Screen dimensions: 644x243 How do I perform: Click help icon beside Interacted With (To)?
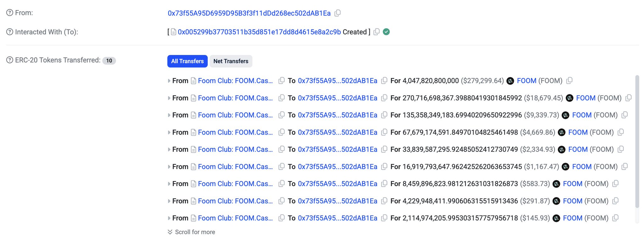tap(10, 32)
